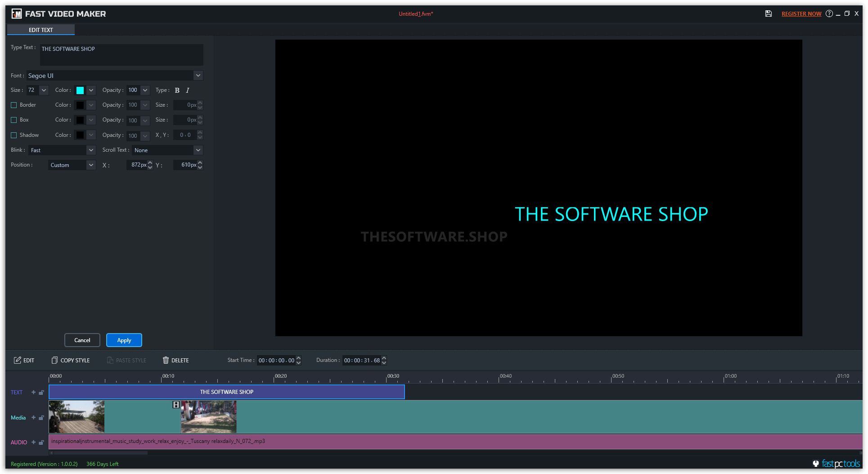Click the X position value field
Screen dimensions: 868x474
tap(137, 165)
